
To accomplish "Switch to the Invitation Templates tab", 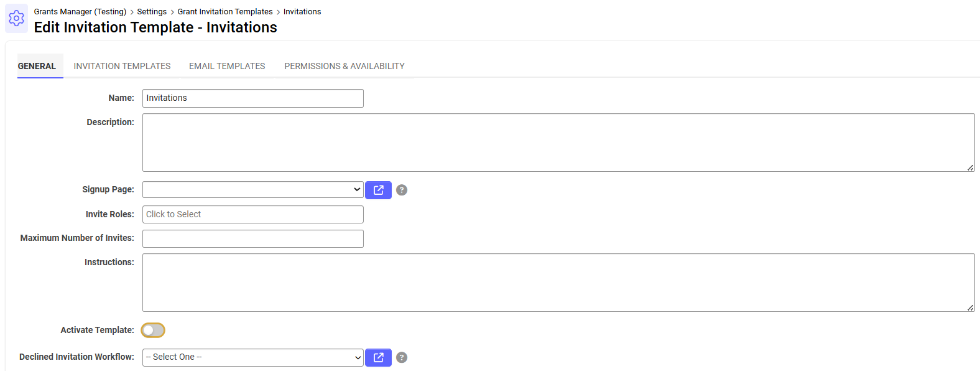I will point(122,66).
